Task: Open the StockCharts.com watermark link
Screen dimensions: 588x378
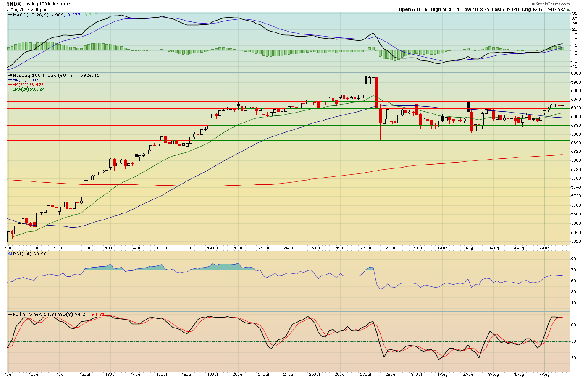Action: pos(551,4)
